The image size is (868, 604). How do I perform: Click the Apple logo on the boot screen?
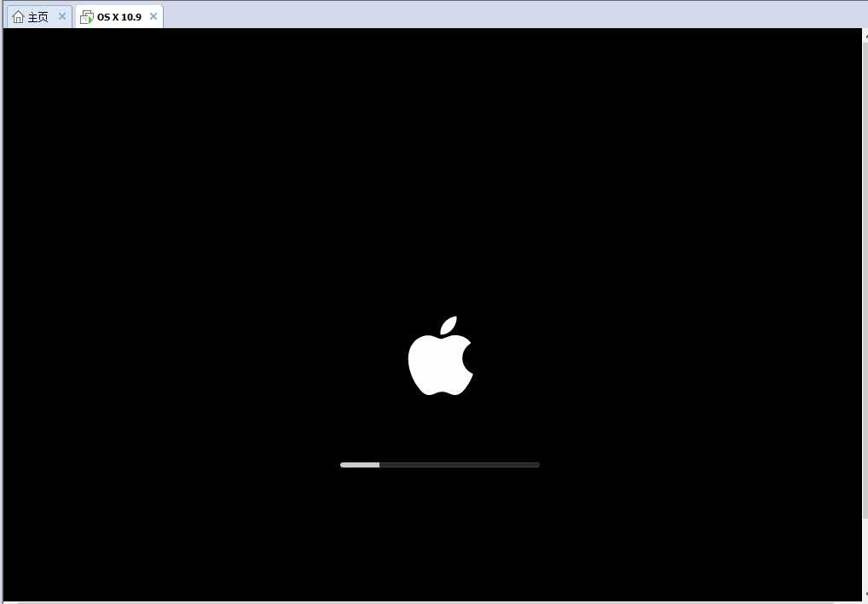pyautogui.click(x=441, y=356)
